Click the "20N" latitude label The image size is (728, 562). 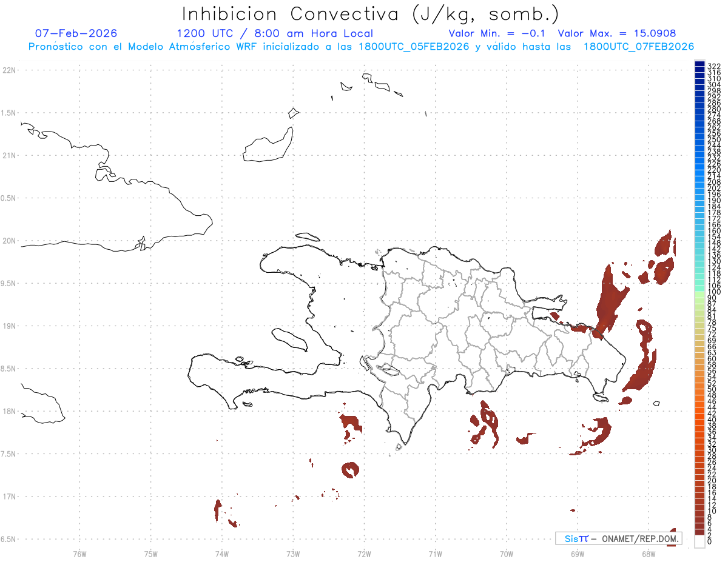point(8,241)
